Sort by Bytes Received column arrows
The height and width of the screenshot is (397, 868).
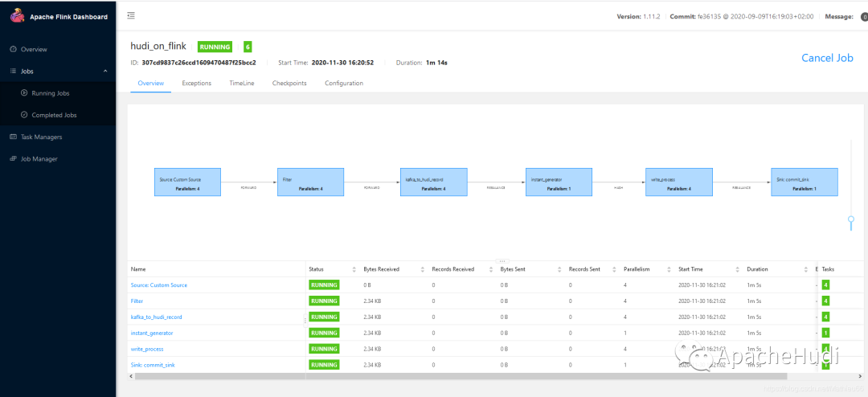[x=423, y=270]
